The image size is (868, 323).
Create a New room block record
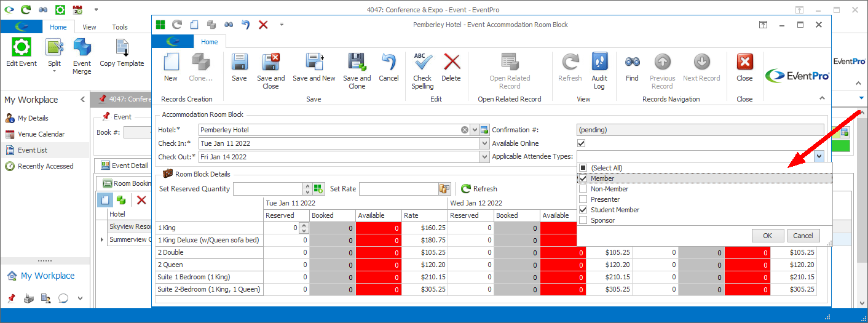click(x=171, y=68)
